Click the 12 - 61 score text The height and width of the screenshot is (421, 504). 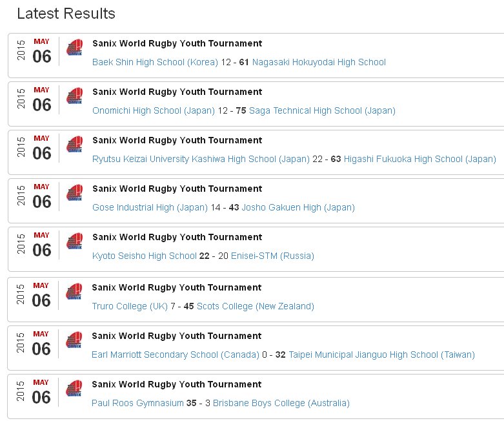pyautogui.click(x=235, y=62)
